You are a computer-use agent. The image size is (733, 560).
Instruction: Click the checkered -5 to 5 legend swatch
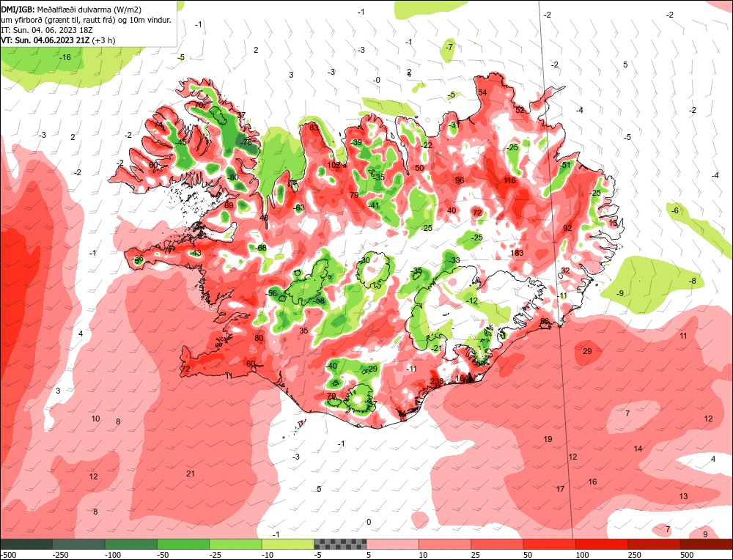tap(340, 544)
